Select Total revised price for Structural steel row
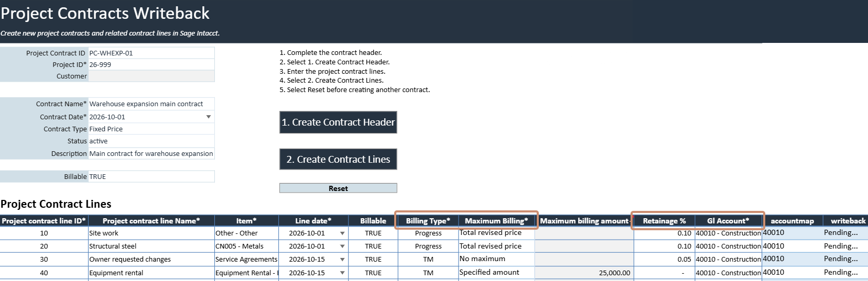 pyautogui.click(x=496, y=246)
